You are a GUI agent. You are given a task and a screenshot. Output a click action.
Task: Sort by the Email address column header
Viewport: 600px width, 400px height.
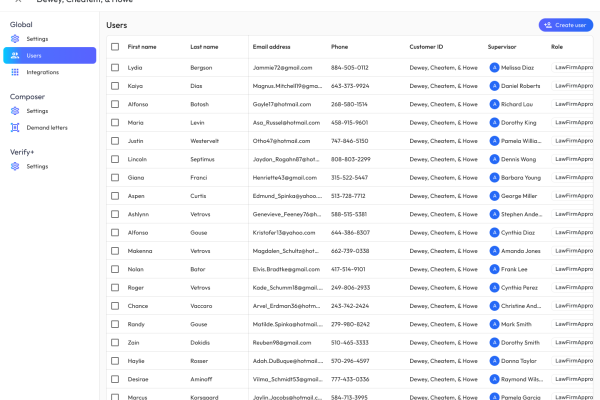point(272,47)
